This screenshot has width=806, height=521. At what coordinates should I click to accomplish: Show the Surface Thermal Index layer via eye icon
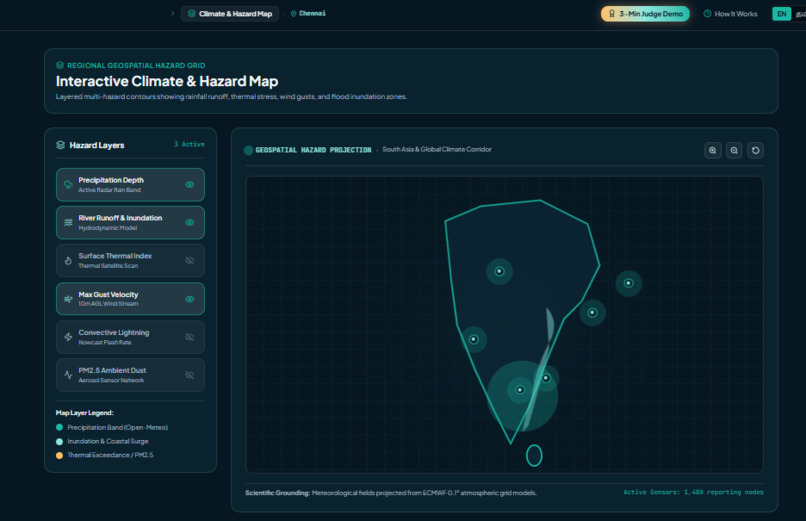(190, 260)
